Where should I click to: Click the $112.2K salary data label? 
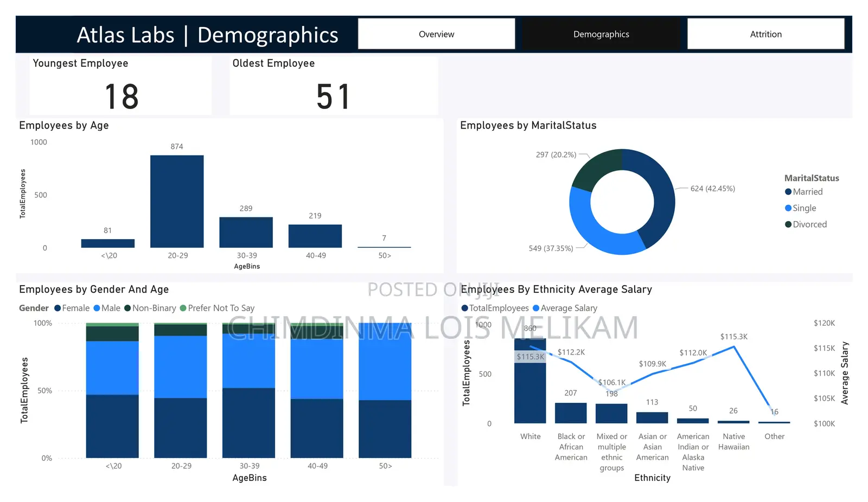click(x=571, y=352)
